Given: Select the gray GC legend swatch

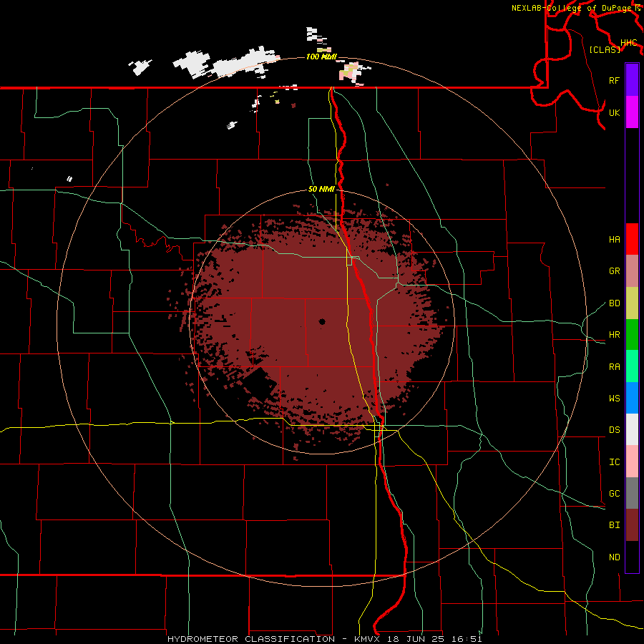Looking at the screenshot, I should coord(632,493).
